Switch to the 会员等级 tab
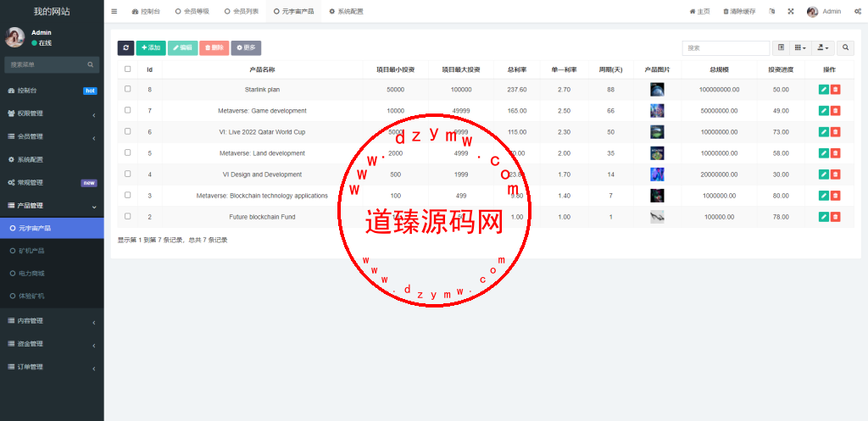This screenshot has height=421, width=868. (x=192, y=11)
